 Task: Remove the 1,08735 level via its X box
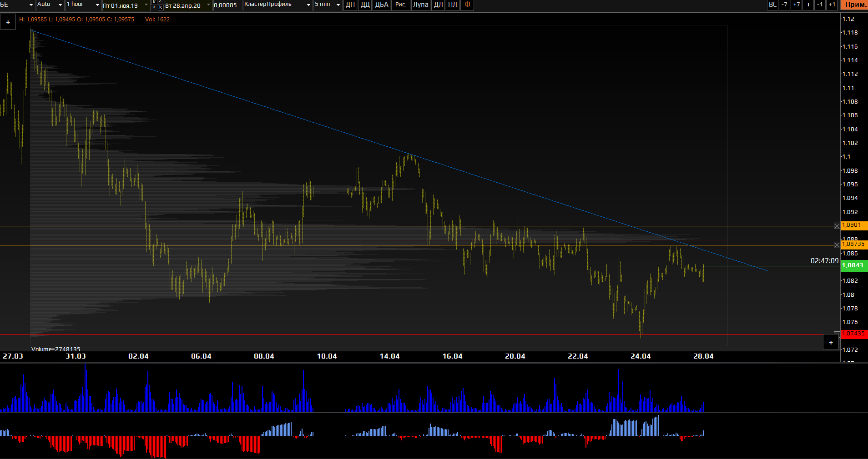pyautogui.click(x=837, y=245)
